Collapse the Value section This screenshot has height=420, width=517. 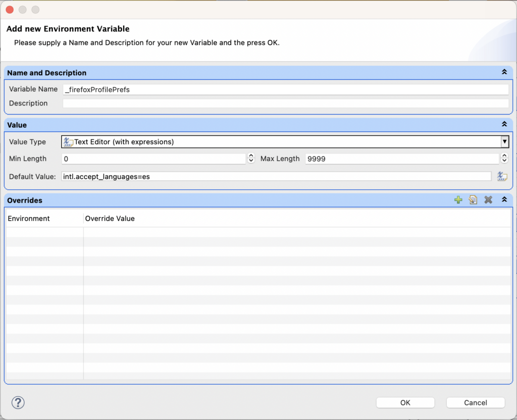[x=504, y=124]
